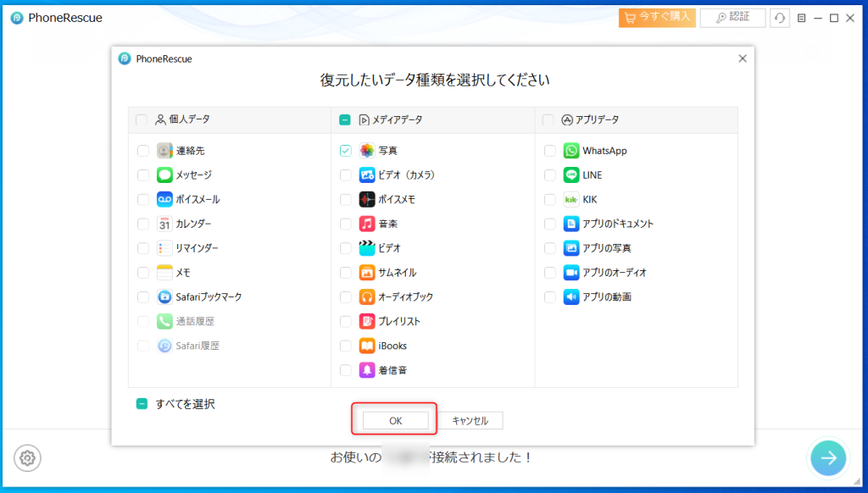Click the App audio (アプリのオーディオ) icon

tap(571, 272)
